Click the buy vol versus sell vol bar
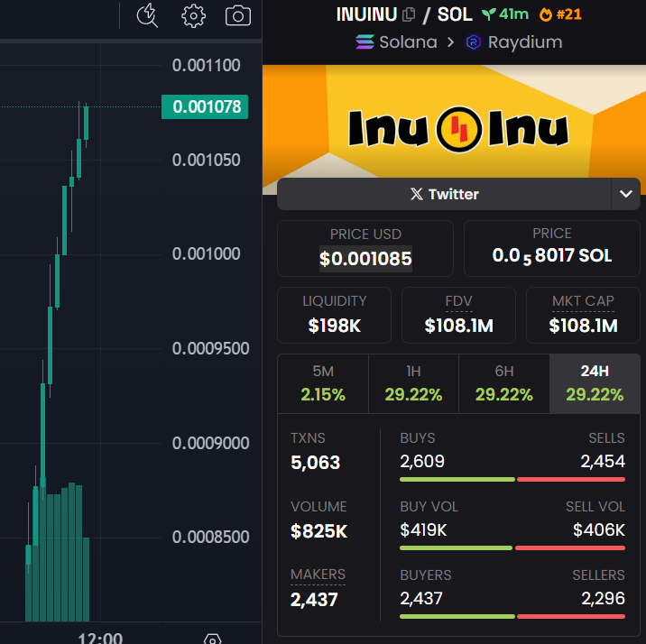 (512, 547)
